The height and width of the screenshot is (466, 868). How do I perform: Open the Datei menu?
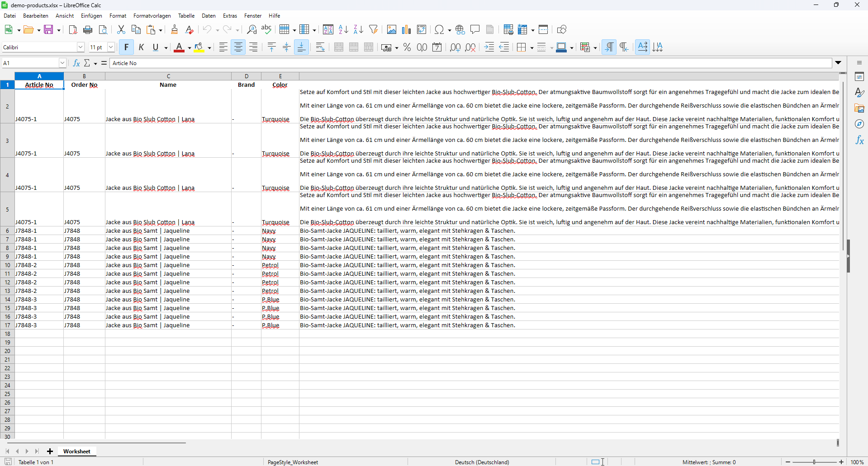pos(9,16)
